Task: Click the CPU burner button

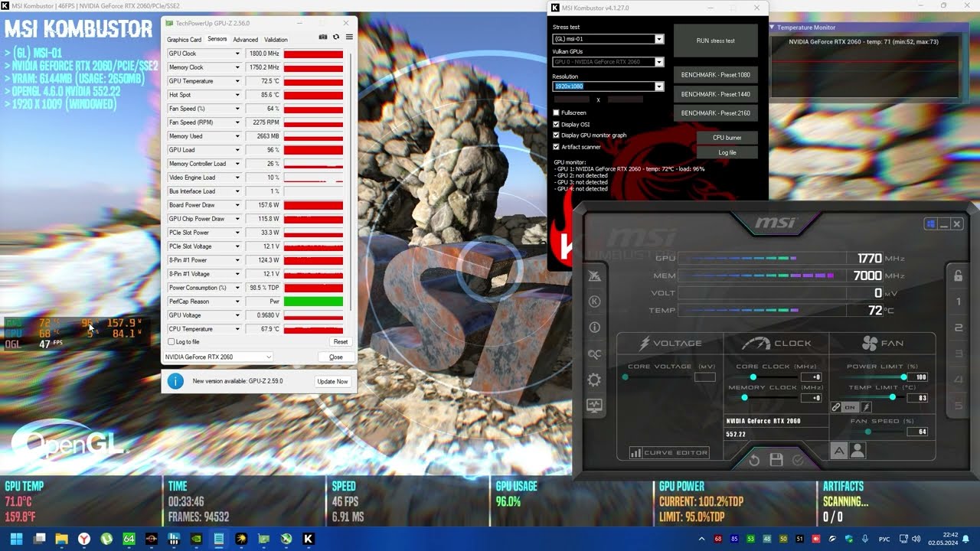Action: (727, 138)
